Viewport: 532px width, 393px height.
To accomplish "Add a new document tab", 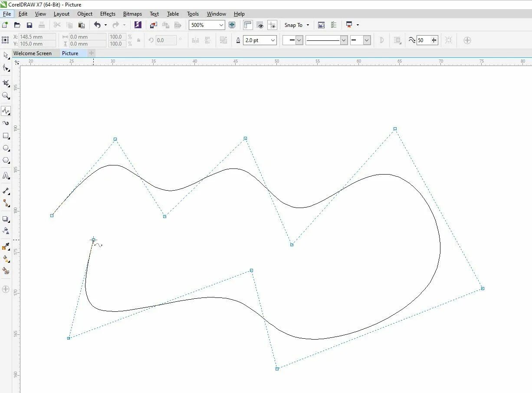I will pyautogui.click(x=91, y=53).
